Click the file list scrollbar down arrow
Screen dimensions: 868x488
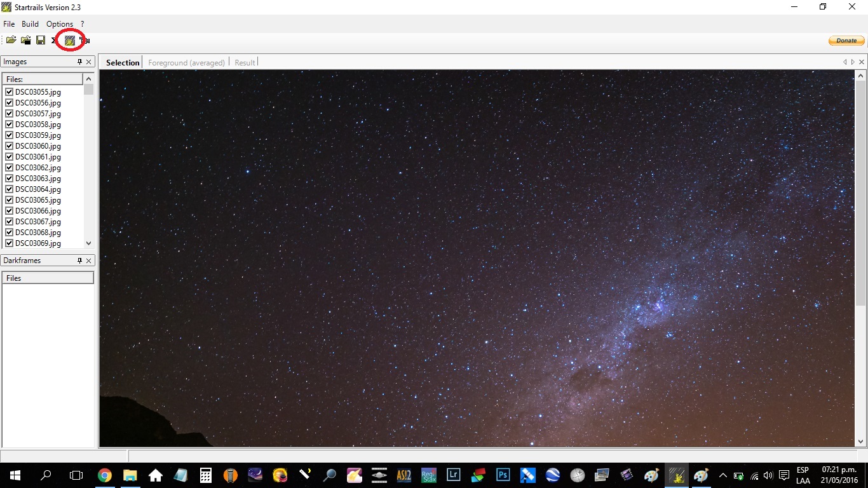coord(88,243)
